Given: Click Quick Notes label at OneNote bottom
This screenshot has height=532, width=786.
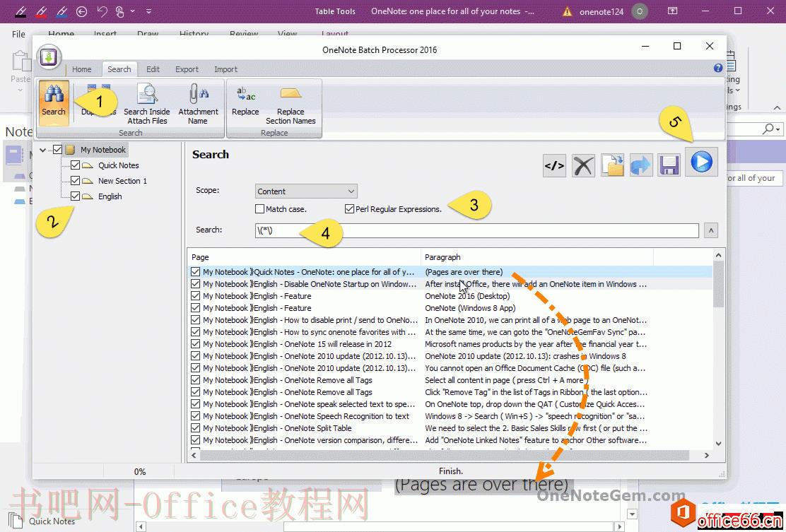Looking at the screenshot, I should coord(52,521).
